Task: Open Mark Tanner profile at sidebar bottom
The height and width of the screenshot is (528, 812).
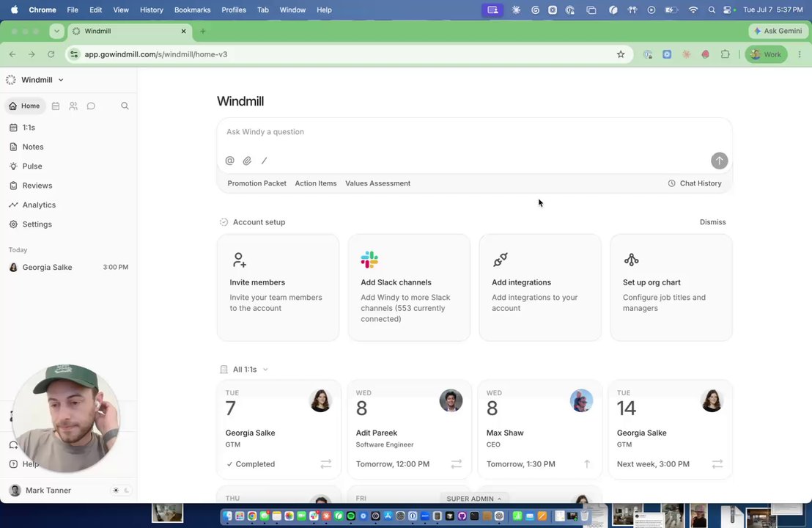Action: click(x=40, y=490)
